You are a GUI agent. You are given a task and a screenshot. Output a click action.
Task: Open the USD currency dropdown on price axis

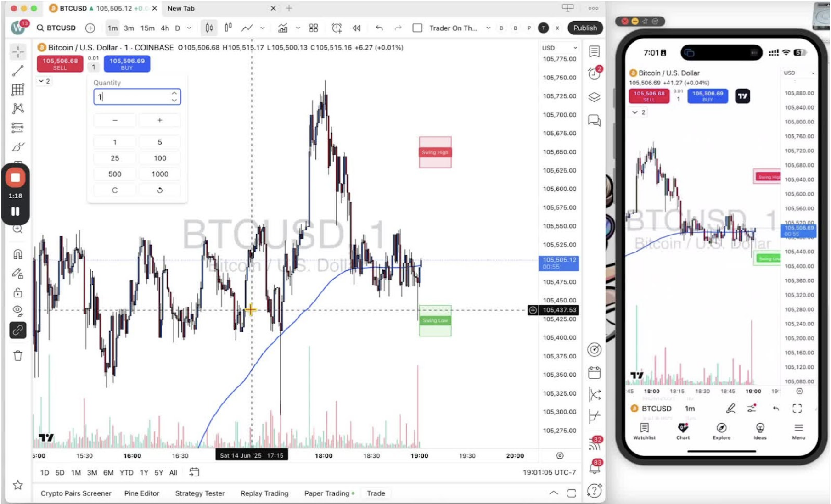click(559, 48)
